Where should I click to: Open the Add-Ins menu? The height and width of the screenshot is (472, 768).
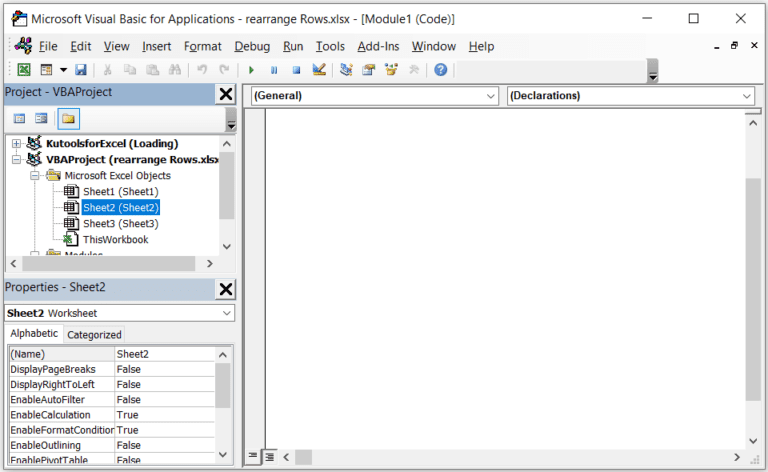[x=378, y=47]
